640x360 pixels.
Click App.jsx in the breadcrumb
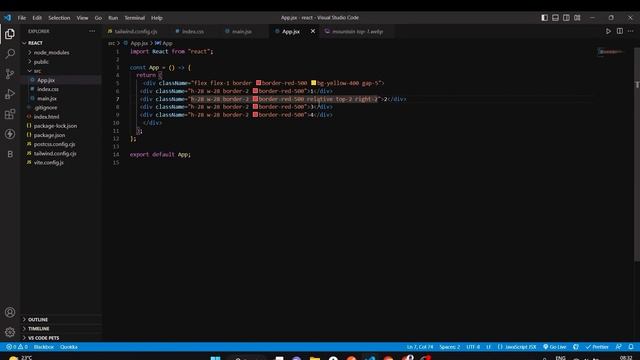tap(139, 43)
